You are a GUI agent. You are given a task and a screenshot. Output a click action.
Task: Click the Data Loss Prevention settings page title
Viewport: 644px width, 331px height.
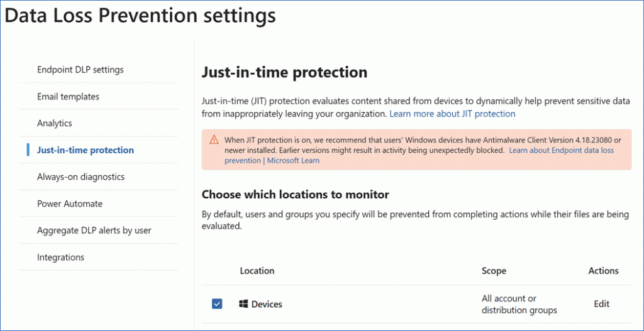click(x=140, y=16)
